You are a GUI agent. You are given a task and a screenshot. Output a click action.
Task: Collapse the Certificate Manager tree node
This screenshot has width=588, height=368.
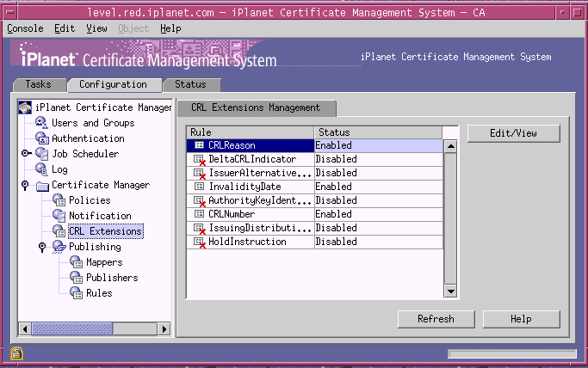pyautogui.click(x=25, y=185)
